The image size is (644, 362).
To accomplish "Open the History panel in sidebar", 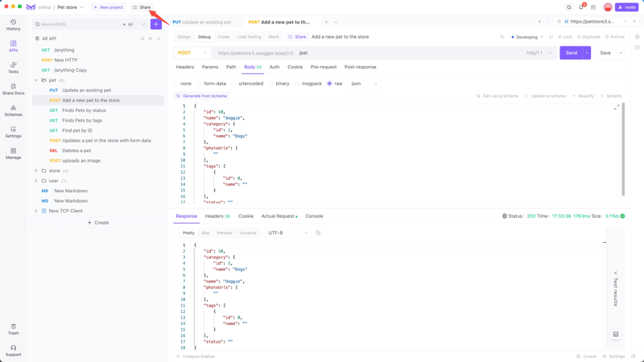I will pos(13,25).
